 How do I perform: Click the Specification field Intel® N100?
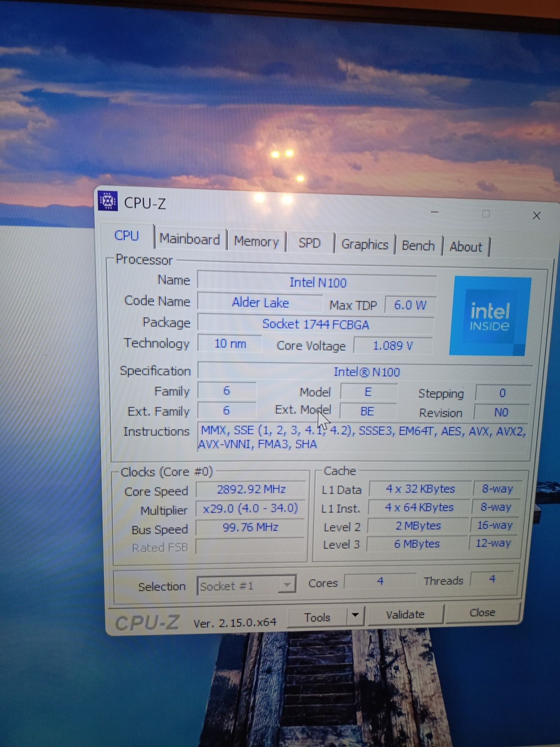coord(365,372)
